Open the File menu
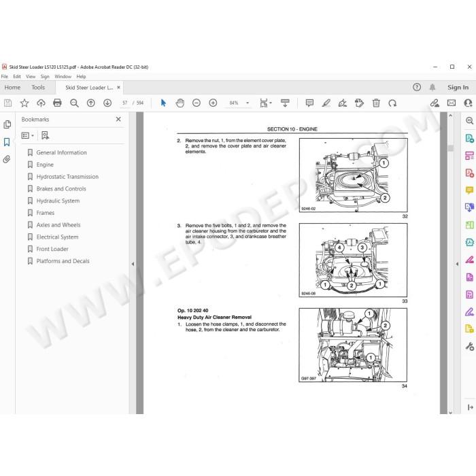 click(x=5, y=76)
